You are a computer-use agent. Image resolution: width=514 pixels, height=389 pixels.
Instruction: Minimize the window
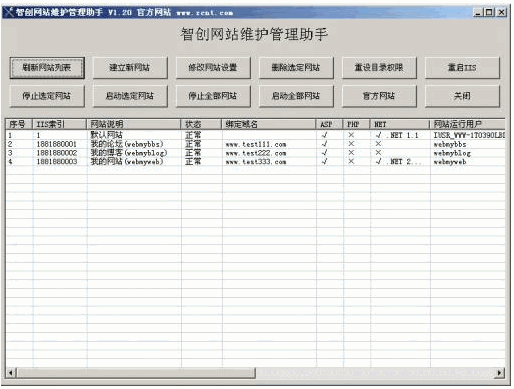[x=478, y=12]
